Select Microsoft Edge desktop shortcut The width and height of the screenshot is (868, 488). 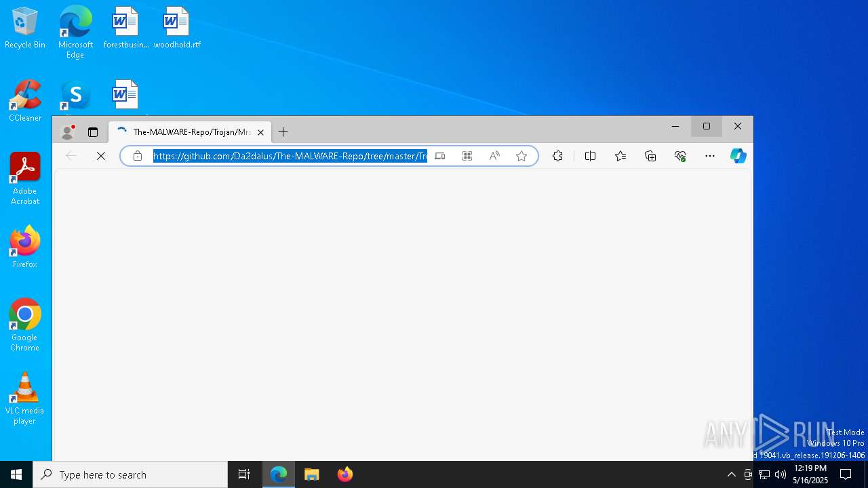click(75, 33)
